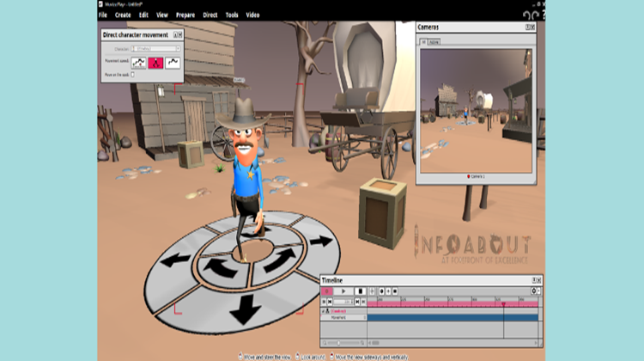This screenshot has width=644, height=361.
Task: Select the walk-with-stops movement speed icon
Action: pyautogui.click(x=138, y=63)
